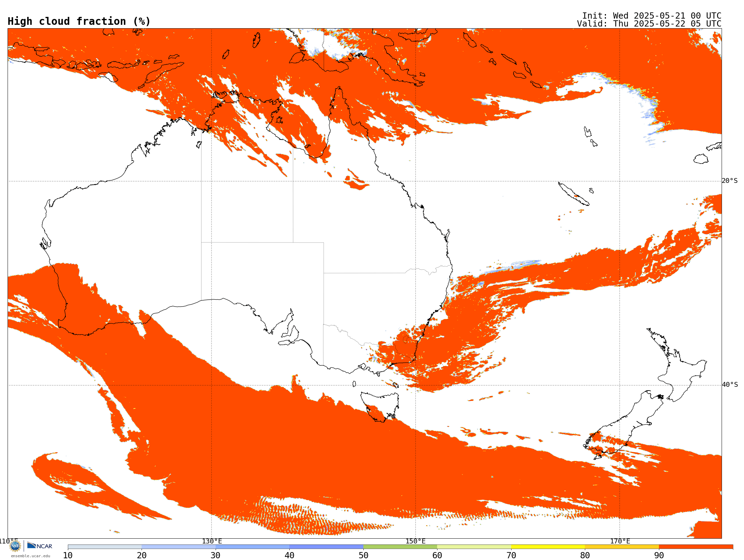Viewport: 744px width, 560px height.
Task: Click the 150°E longitude label
Action: pyautogui.click(x=415, y=541)
